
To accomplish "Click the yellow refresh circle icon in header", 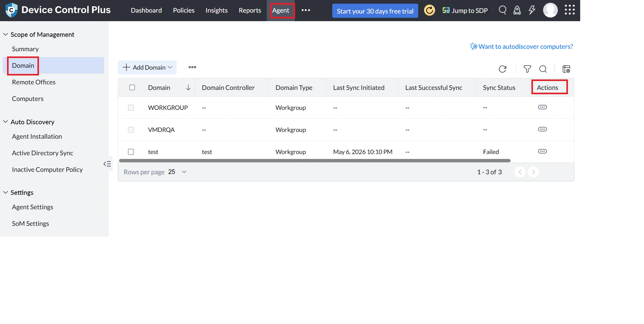I will [429, 10].
